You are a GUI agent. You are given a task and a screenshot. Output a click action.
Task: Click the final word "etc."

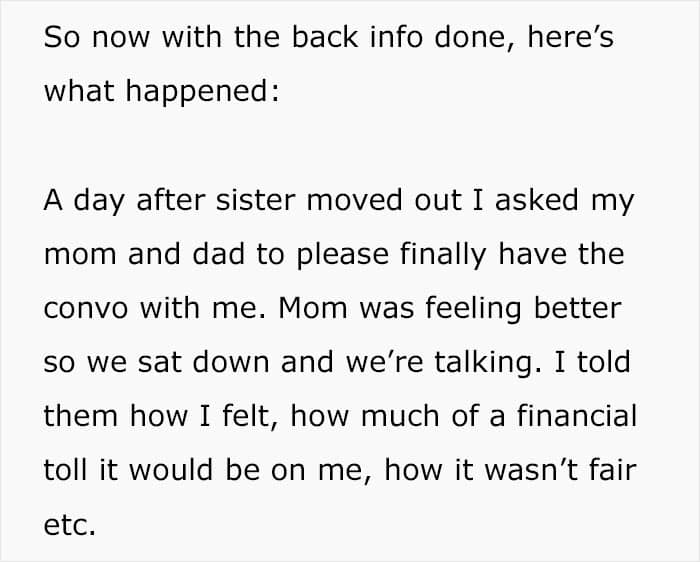(x=69, y=524)
